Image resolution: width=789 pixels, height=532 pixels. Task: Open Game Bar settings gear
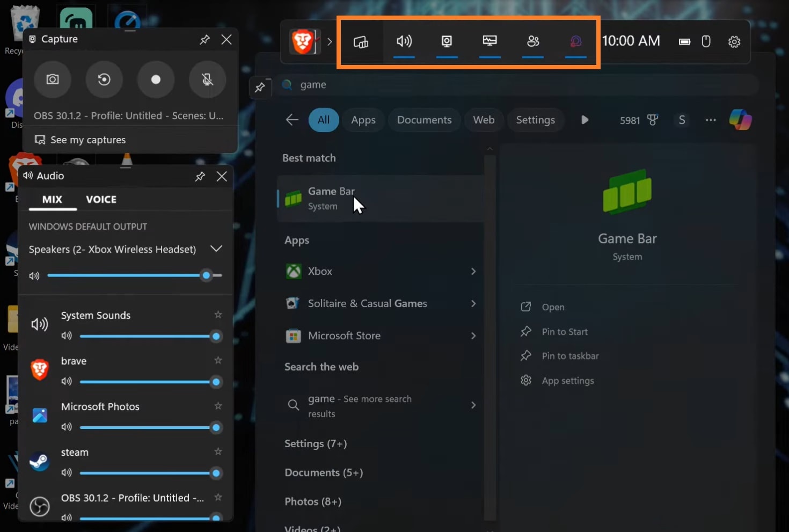[734, 41]
